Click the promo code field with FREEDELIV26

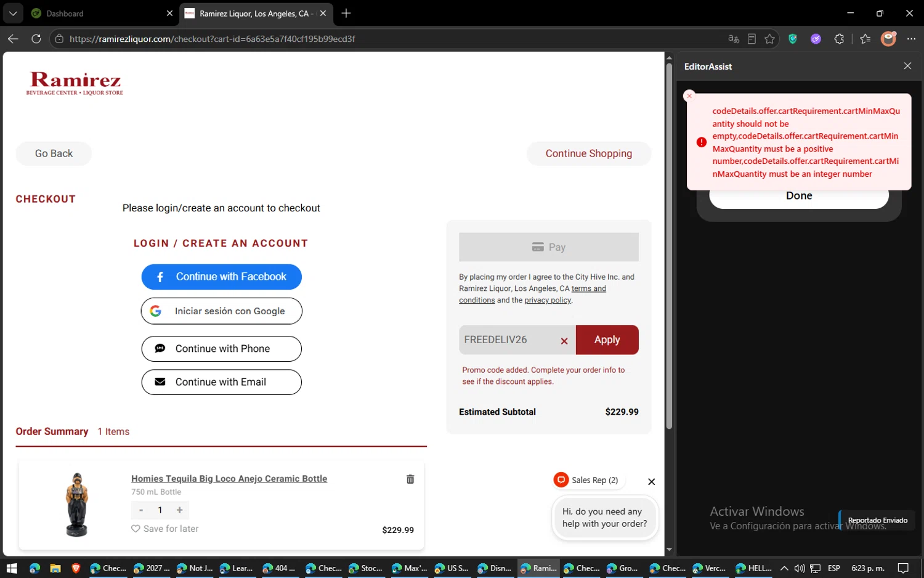[x=508, y=340]
